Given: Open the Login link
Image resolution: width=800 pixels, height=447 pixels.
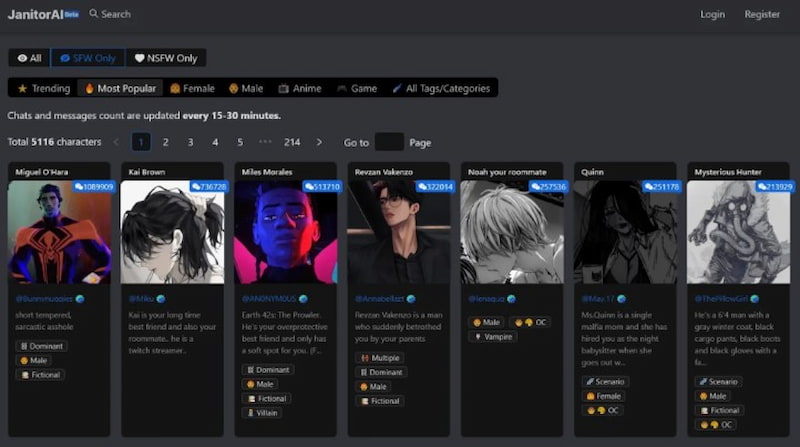Looking at the screenshot, I should (x=712, y=14).
